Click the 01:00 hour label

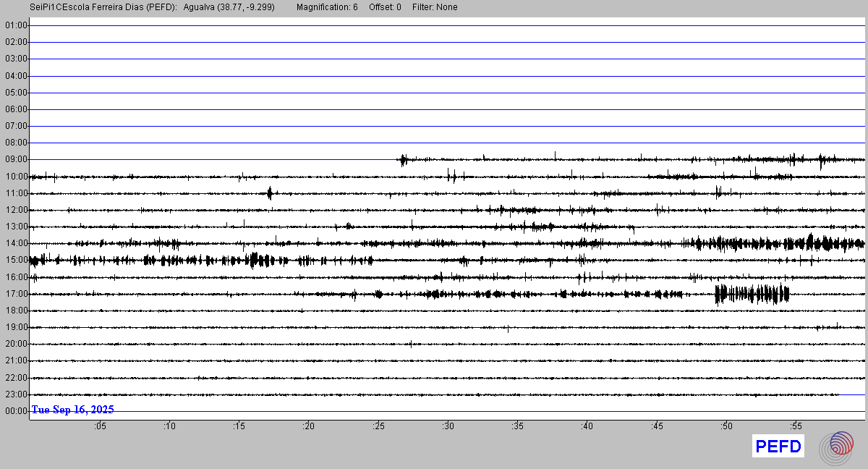16,26
